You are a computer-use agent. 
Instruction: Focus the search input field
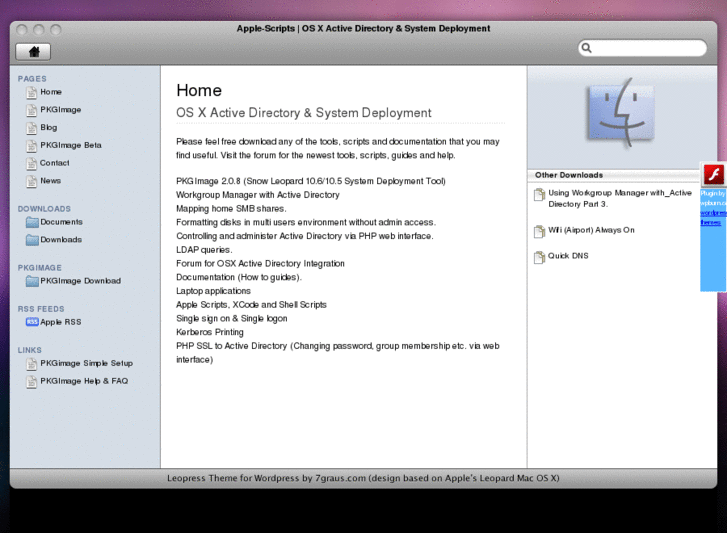click(x=642, y=48)
